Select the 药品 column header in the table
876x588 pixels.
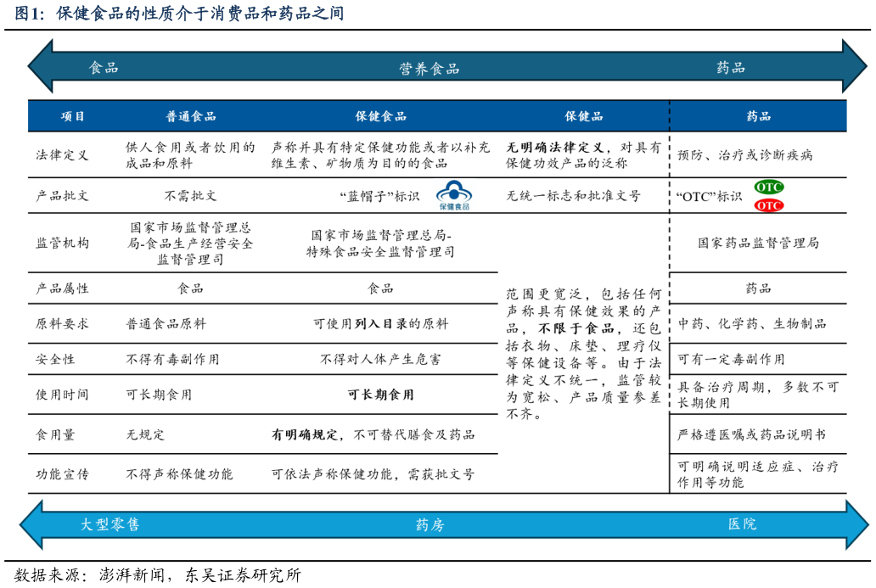[758, 116]
